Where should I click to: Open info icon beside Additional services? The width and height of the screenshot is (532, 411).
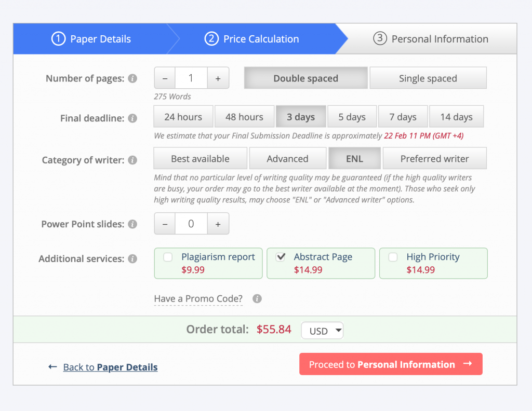click(132, 259)
